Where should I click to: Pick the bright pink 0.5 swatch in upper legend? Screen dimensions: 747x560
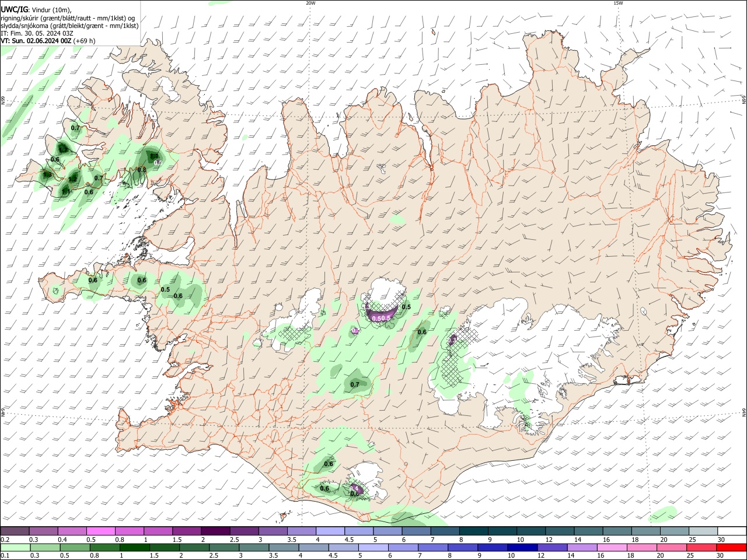(101, 531)
